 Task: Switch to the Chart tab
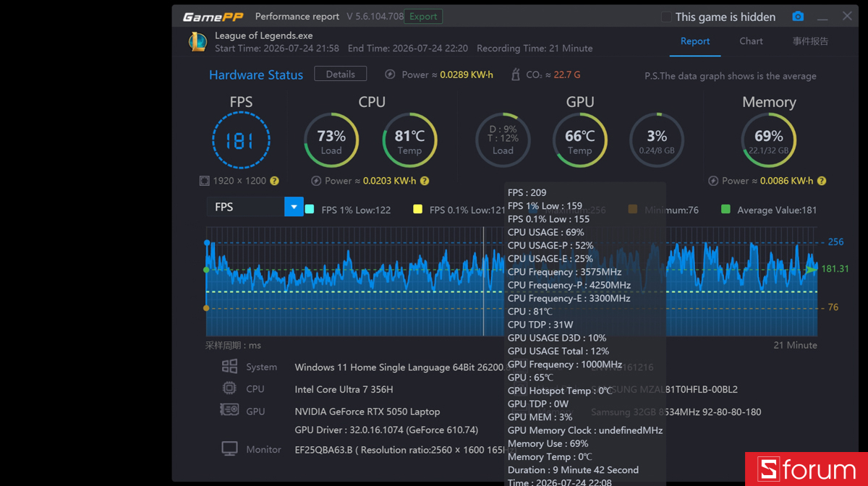[751, 41]
